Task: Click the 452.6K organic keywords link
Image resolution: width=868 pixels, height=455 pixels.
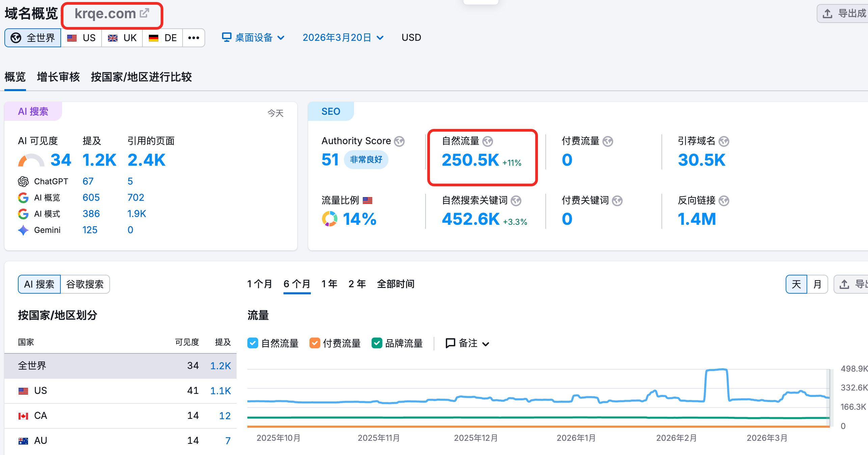Action: pyautogui.click(x=470, y=219)
